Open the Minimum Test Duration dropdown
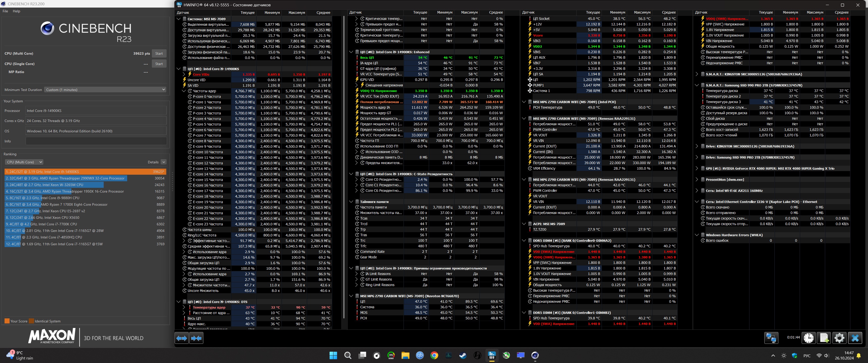Screen dimensions: 868x363 coord(105,89)
